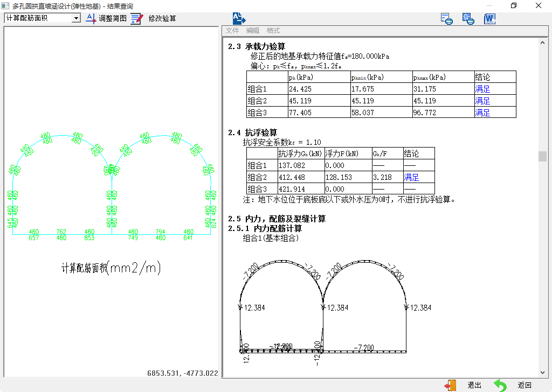Click the print report icon
The width and height of the screenshot is (552, 392).
[x=468, y=19]
